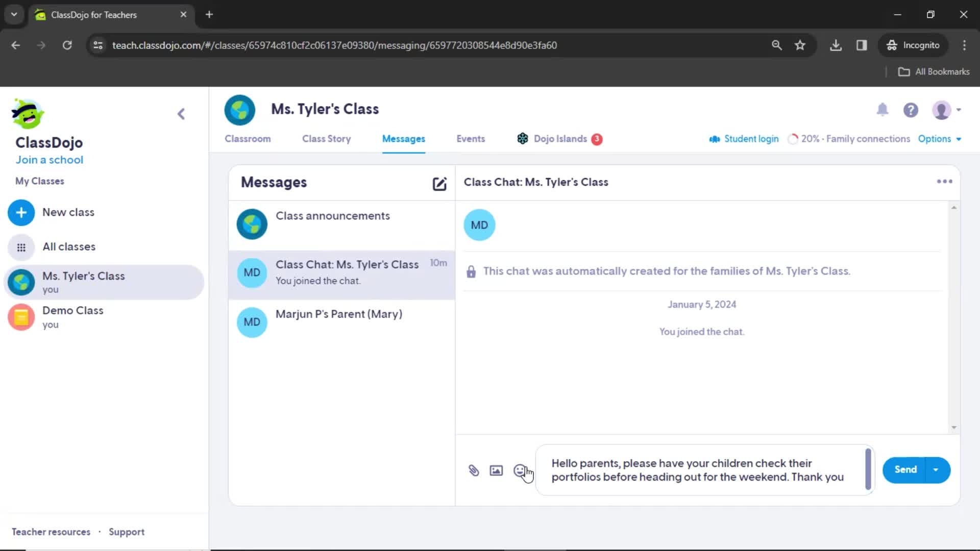Click the Send button
This screenshot has width=980, height=551.
pos(905,470)
